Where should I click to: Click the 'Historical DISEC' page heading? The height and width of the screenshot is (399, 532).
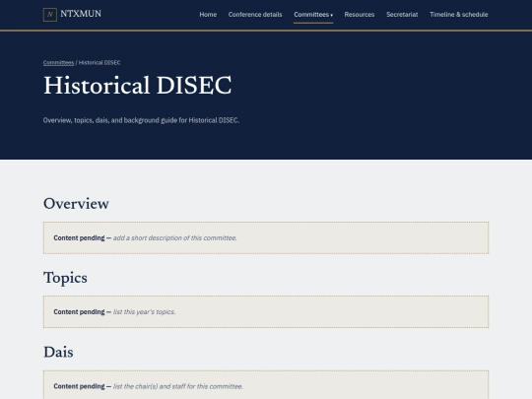(x=137, y=85)
